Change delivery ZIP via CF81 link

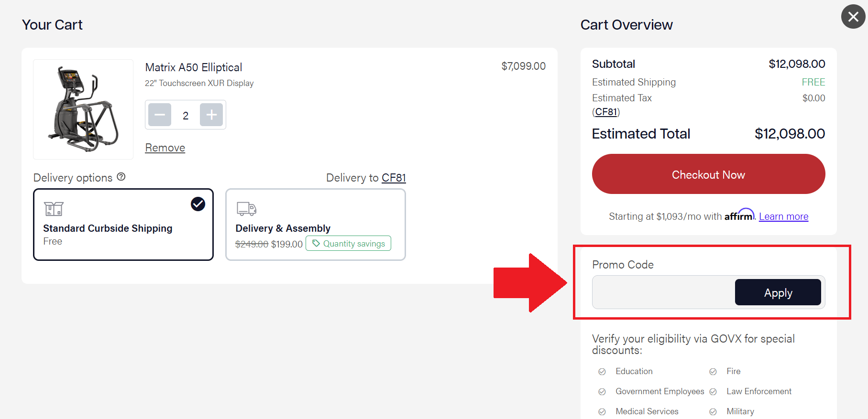pos(394,178)
